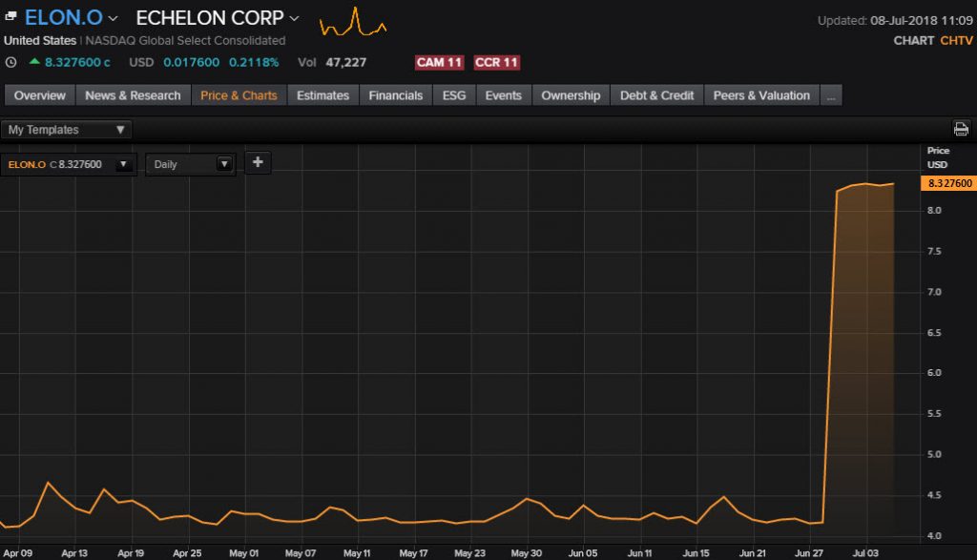Go to the News & Research tab
Screen dimensions: 977x560
(x=133, y=94)
